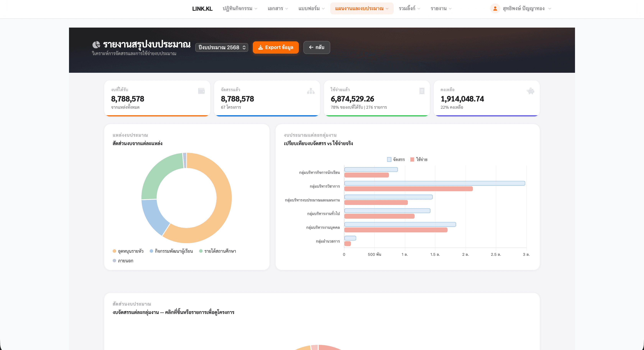Viewport: 644px width, 350px height.
Task: Open the รายงาน menu in navbar
Action: pyautogui.click(x=441, y=8)
